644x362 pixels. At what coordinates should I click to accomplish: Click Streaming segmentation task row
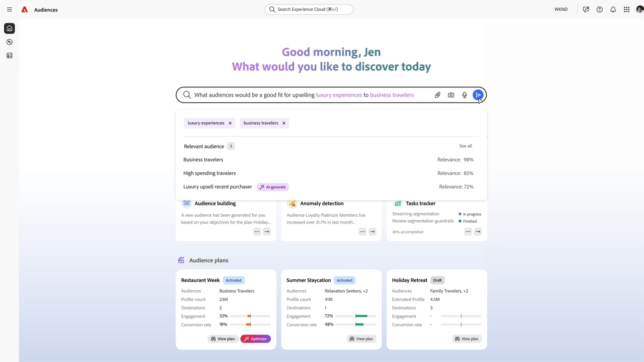click(437, 214)
